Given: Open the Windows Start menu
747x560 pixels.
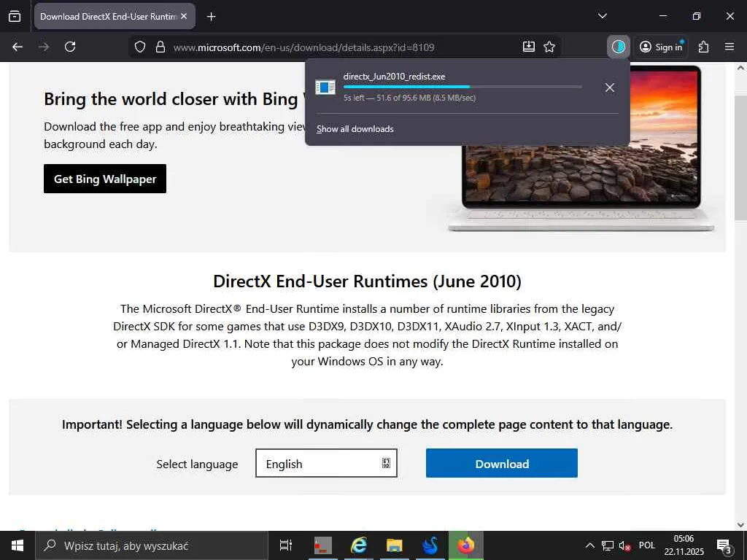Looking at the screenshot, I should [x=18, y=545].
